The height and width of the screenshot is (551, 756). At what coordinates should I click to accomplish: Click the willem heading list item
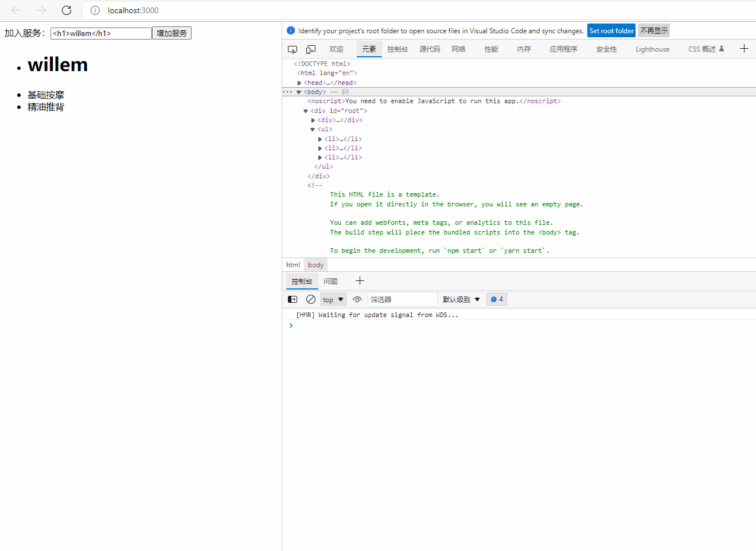coord(57,65)
